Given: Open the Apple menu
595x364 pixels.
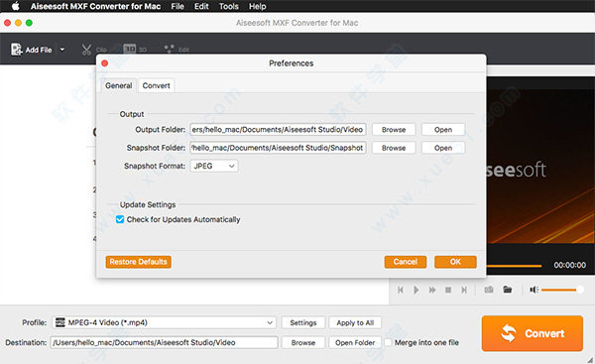Looking at the screenshot, I should tap(16, 6).
